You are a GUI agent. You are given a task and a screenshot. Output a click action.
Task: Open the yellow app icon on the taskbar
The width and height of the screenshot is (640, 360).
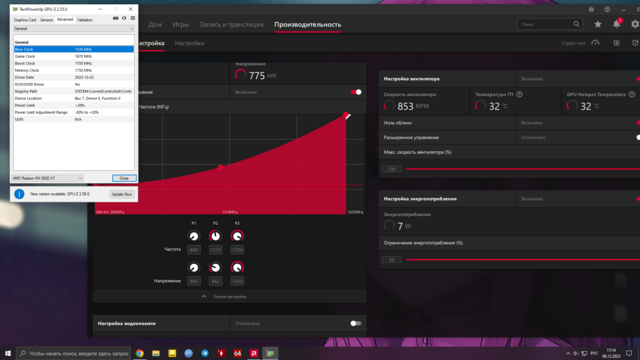(x=172, y=353)
